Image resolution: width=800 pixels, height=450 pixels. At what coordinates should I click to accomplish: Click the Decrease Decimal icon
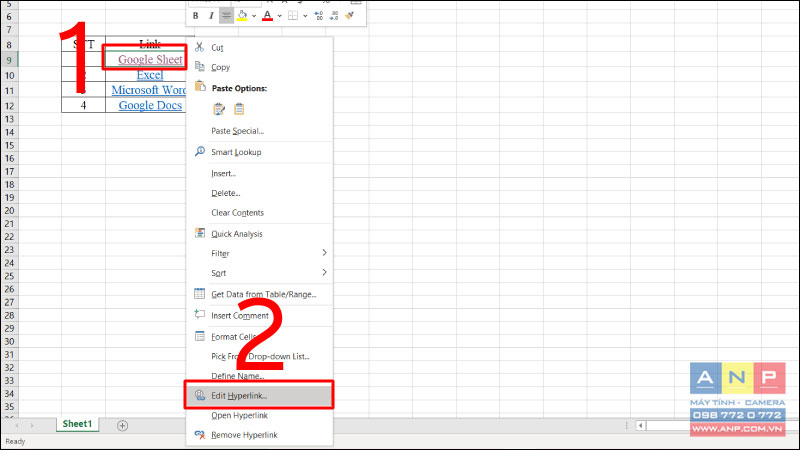(x=334, y=16)
